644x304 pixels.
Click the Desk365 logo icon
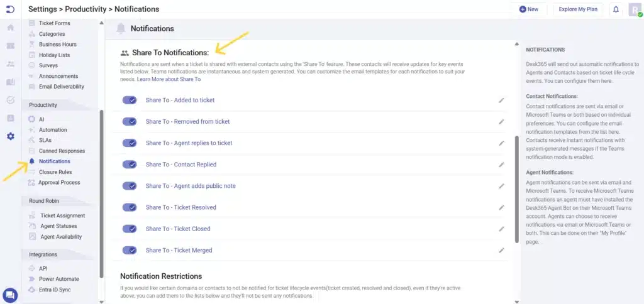tap(10, 9)
